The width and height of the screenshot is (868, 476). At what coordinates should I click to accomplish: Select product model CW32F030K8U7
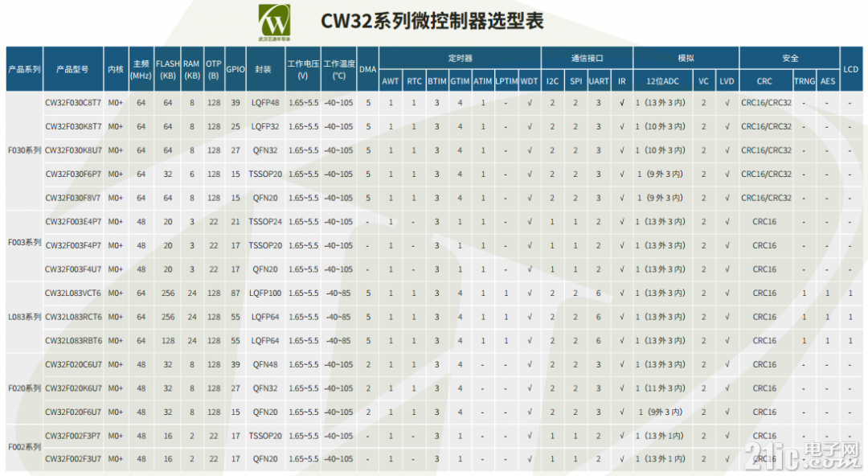[x=73, y=150]
